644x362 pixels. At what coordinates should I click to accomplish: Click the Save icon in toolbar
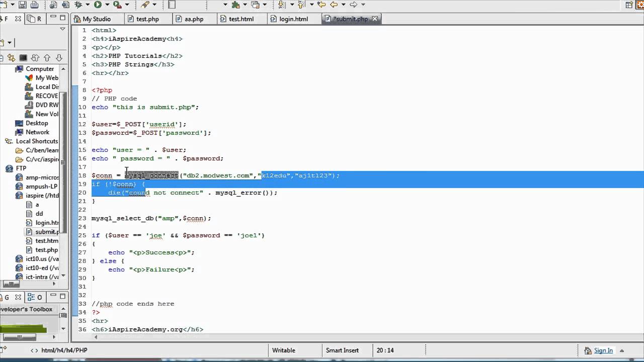pyautogui.click(x=23, y=5)
